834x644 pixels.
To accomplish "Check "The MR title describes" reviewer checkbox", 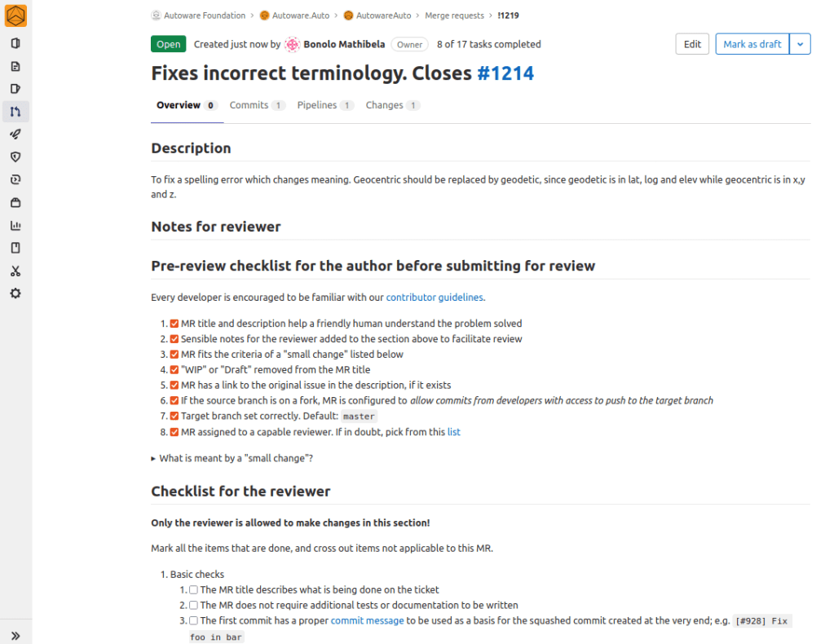I will click(x=194, y=590).
